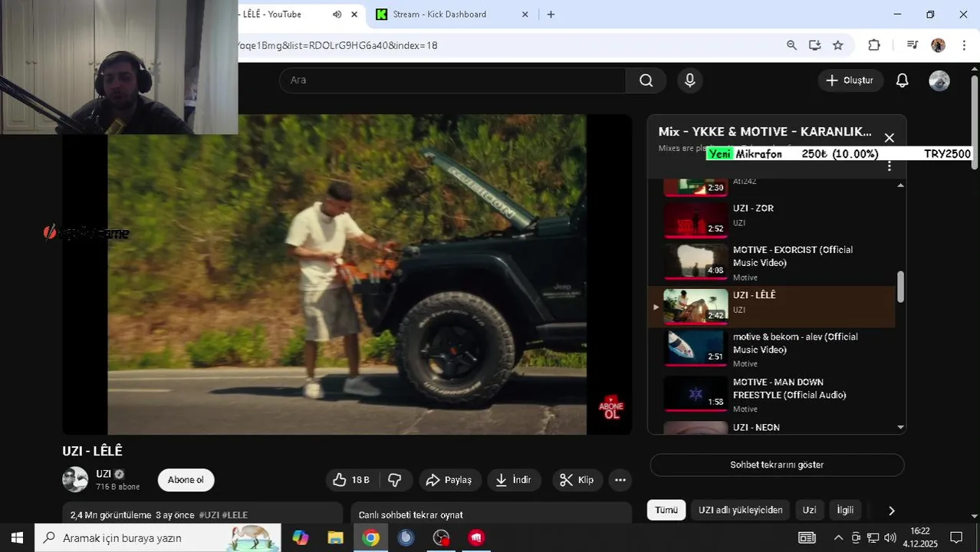Open the Mix playlist three-dot options
The height and width of the screenshot is (552, 980).
[890, 166]
